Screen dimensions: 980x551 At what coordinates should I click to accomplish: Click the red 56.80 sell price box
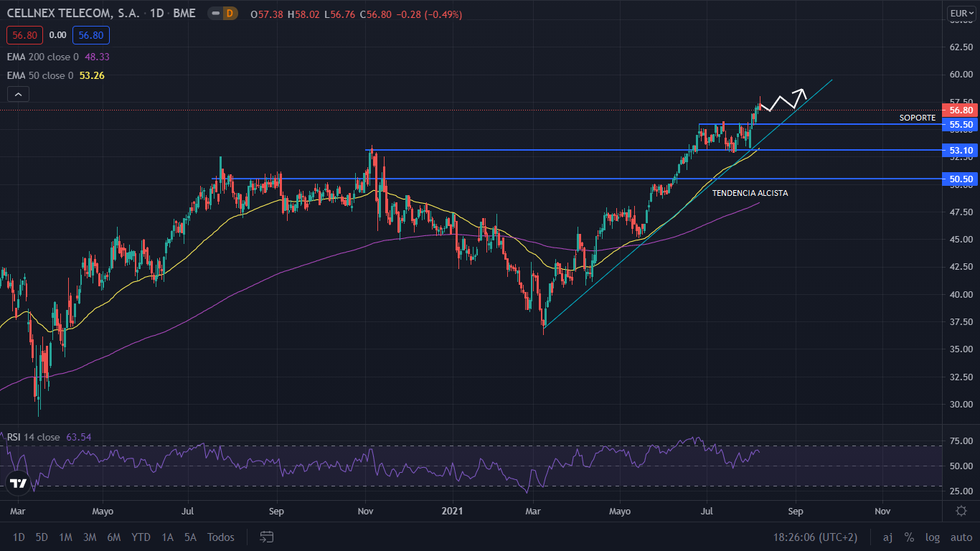point(25,35)
